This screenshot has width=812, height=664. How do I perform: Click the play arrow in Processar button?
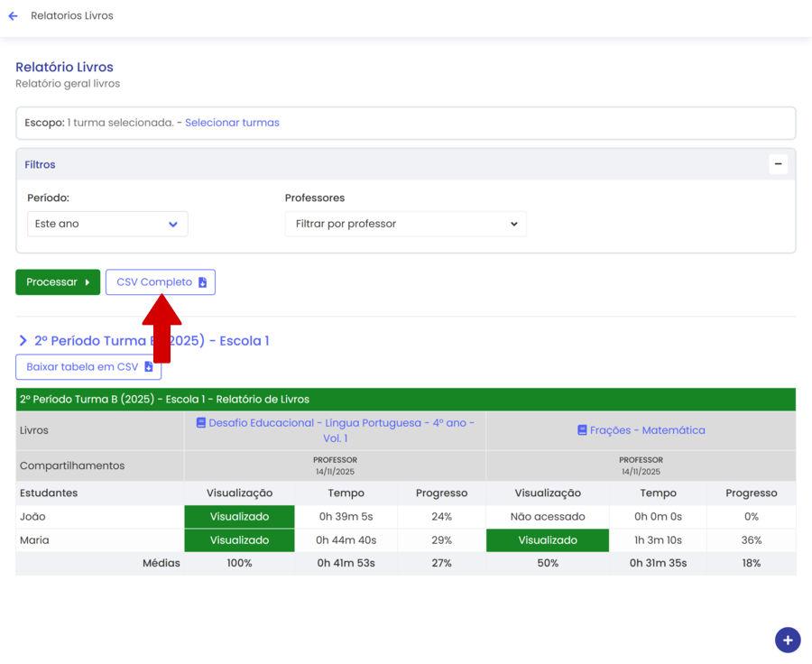(x=88, y=282)
